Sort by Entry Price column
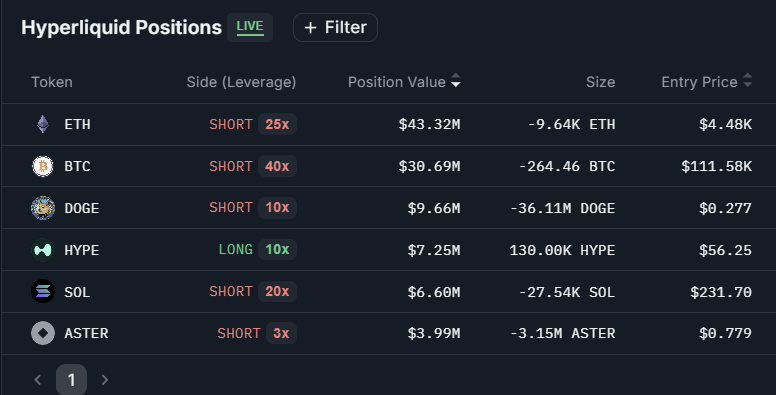This screenshot has width=776, height=395. pos(707,82)
